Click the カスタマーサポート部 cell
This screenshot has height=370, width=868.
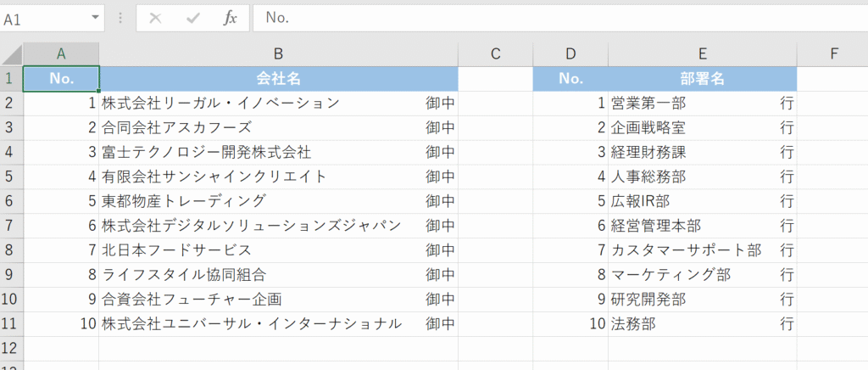point(686,250)
